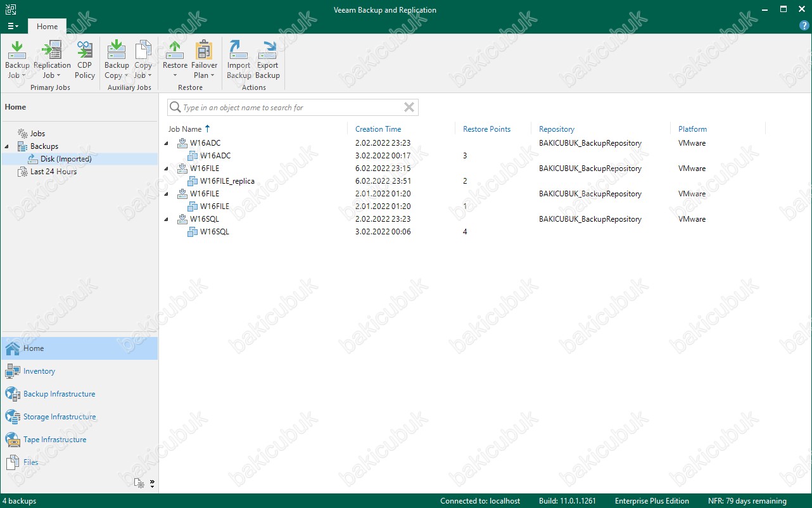Click BAKICUBUK_BackupRepository in W16SQL row

(x=590, y=219)
